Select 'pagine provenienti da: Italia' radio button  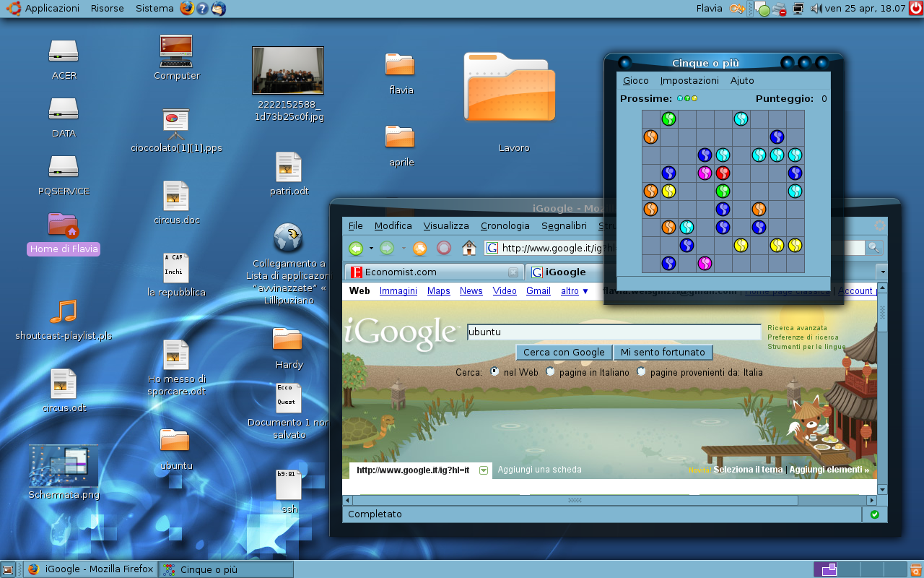641,372
